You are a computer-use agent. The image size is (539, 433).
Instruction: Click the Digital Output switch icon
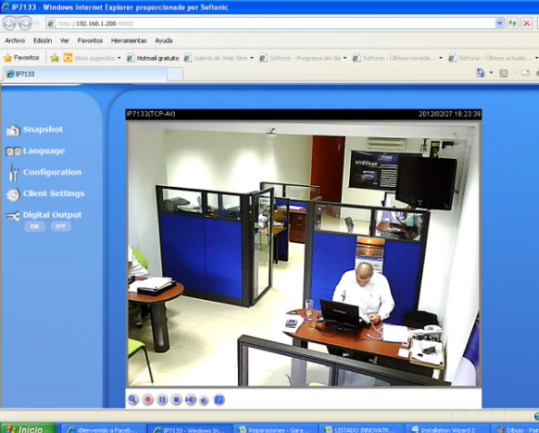[x=13, y=216]
